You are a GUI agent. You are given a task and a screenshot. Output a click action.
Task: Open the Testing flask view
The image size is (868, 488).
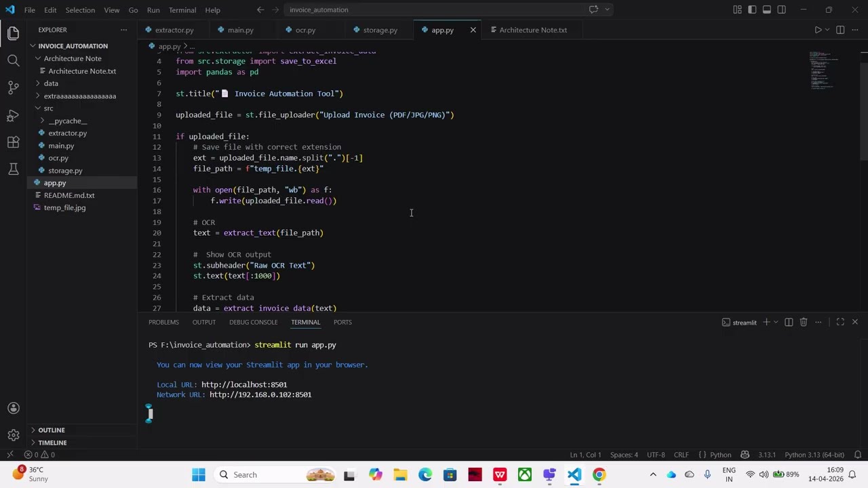(13, 169)
